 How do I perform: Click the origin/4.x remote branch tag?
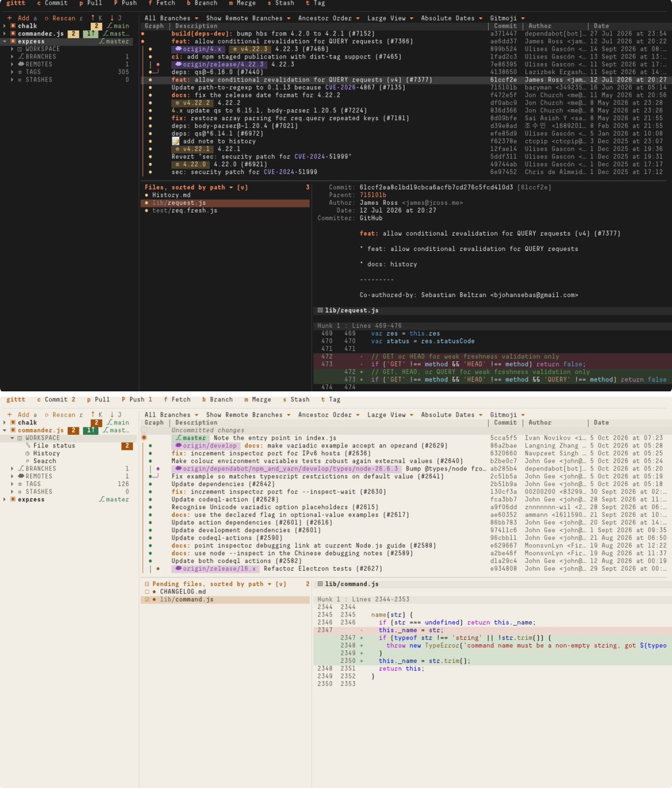coord(198,49)
